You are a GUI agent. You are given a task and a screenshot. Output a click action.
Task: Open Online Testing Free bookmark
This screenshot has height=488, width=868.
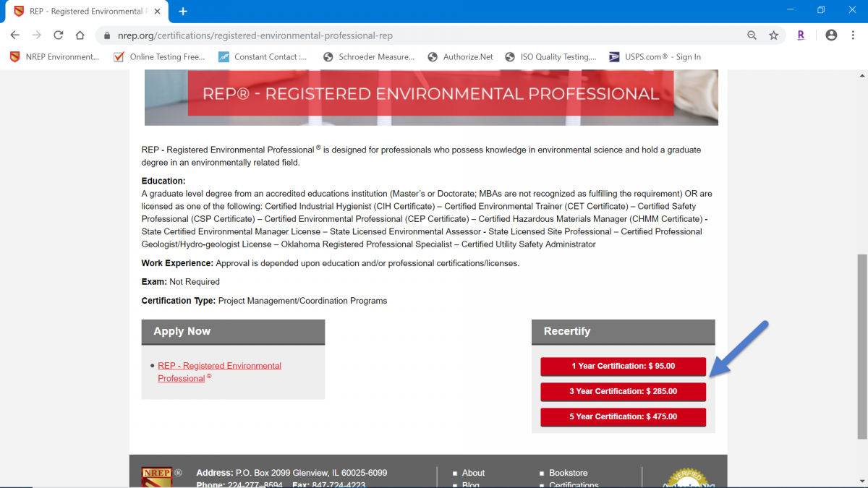pos(159,57)
